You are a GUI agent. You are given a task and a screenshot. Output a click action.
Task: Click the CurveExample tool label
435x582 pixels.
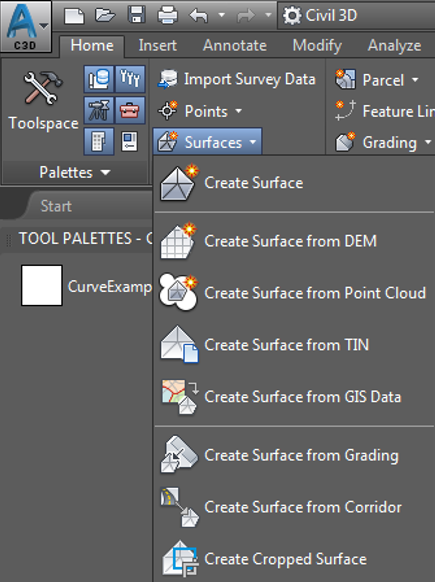(110, 287)
